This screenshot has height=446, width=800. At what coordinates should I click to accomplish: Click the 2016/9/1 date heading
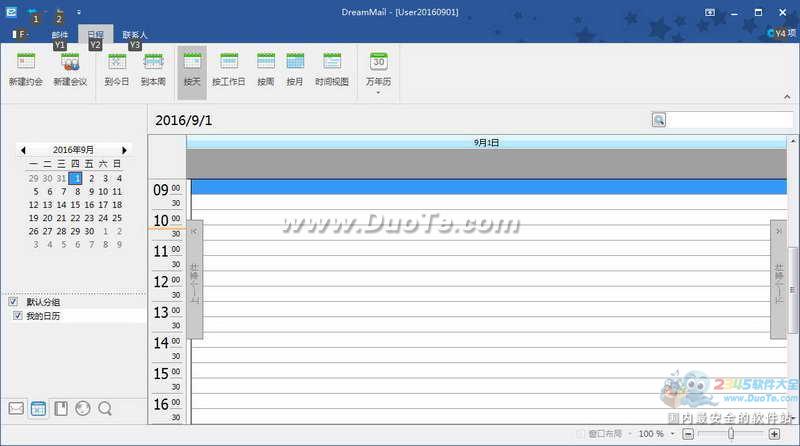coord(183,120)
